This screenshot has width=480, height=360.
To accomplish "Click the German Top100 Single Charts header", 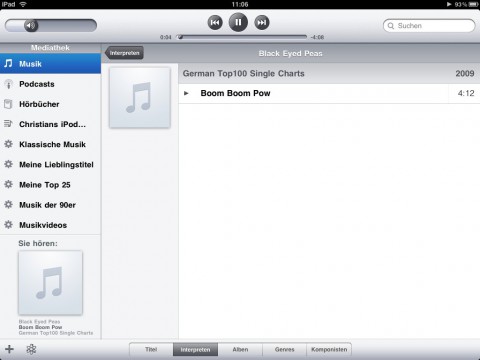I will pos(329,73).
